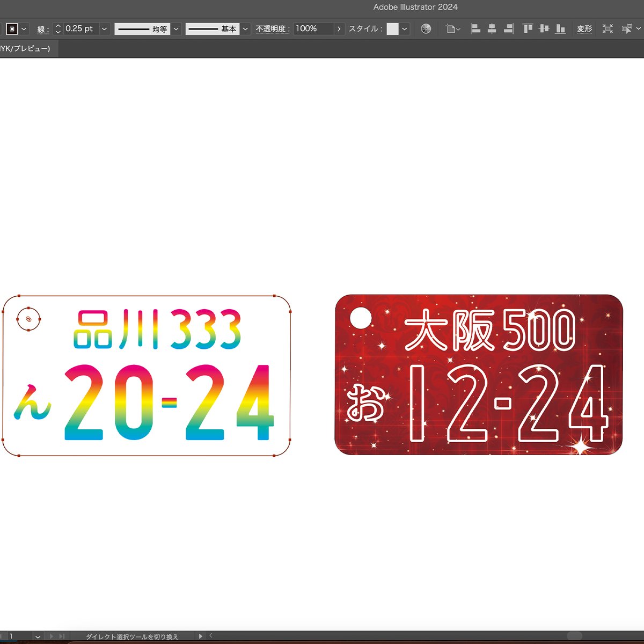Open the 不透明度 opacity panel link
The height and width of the screenshot is (644, 644).
click(x=273, y=29)
